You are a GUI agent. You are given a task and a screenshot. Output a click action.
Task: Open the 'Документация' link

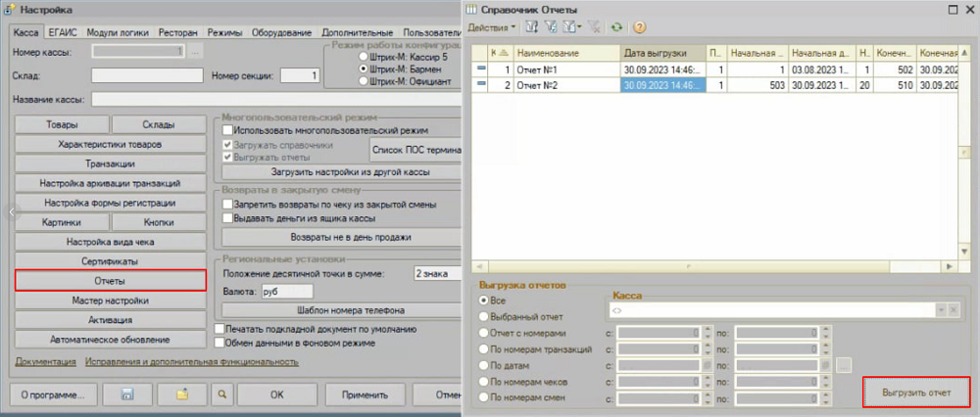click(x=45, y=361)
